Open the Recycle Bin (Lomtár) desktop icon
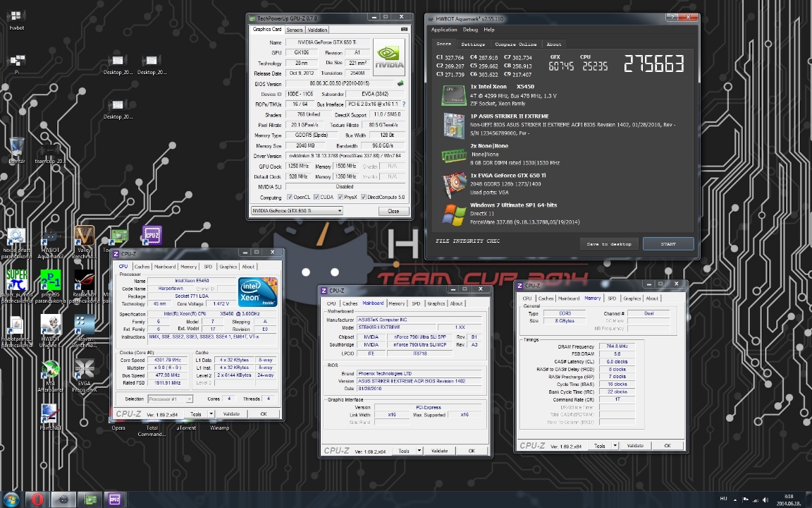 point(17,150)
